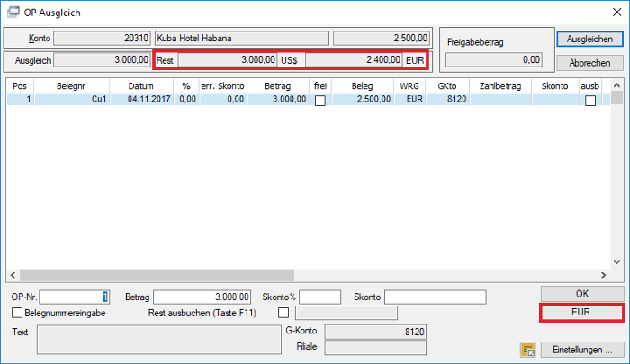Click the Konto field showing 20310
Image resolution: width=630 pixels, height=364 pixels.
(102, 39)
